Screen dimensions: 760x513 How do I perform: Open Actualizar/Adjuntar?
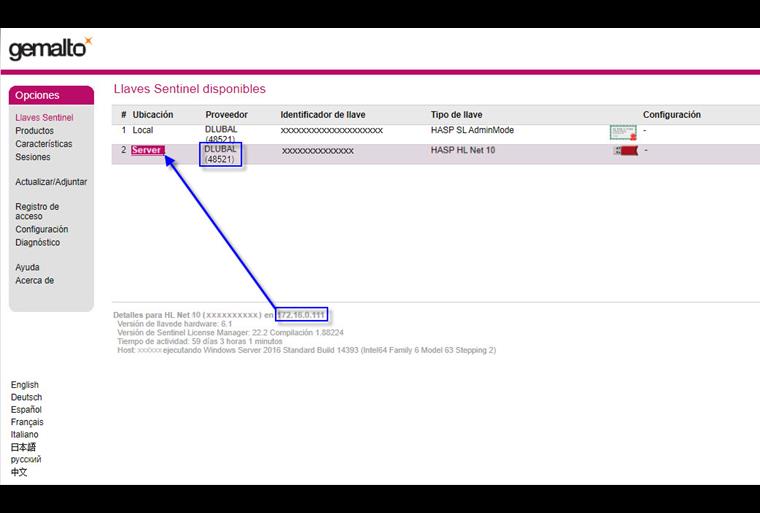coord(51,182)
